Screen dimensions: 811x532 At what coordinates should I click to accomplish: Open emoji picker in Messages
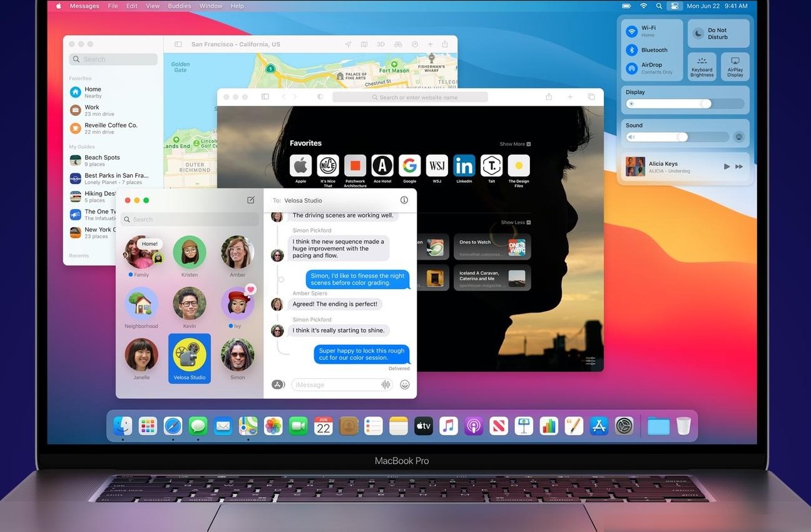[x=405, y=384]
